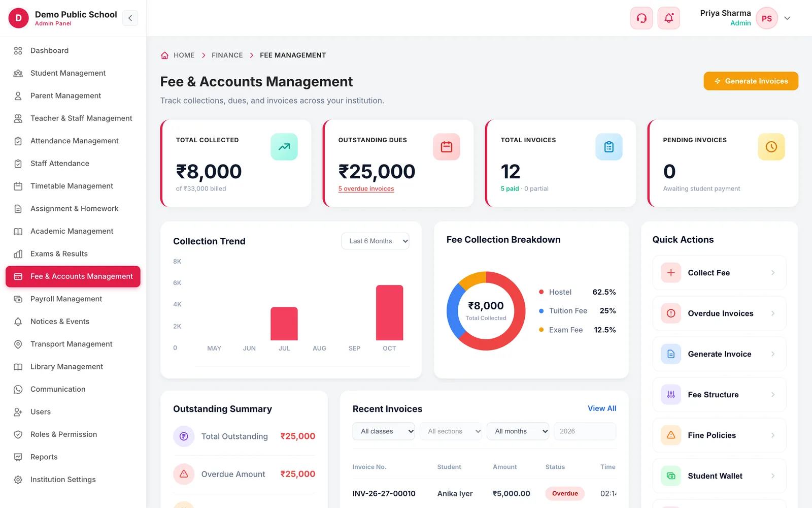The height and width of the screenshot is (508, 812).
Task: Click invoice number INV-26-27-00010
Action: (384, 494)
